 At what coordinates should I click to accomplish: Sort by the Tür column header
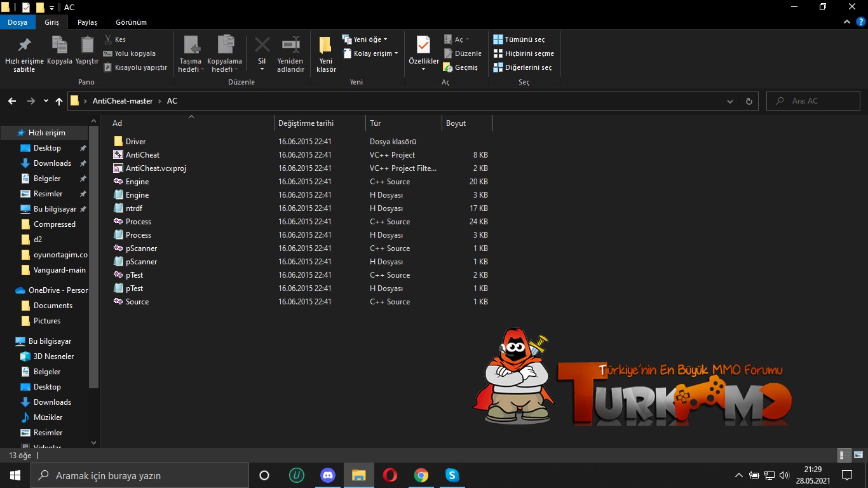click(403, 123)
